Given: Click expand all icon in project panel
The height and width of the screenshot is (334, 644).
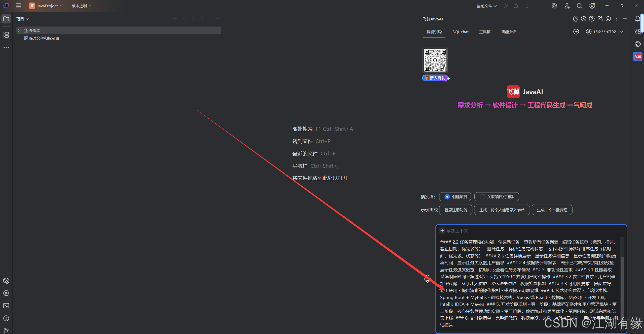Looking at the screenshot, I should [194, 19].
